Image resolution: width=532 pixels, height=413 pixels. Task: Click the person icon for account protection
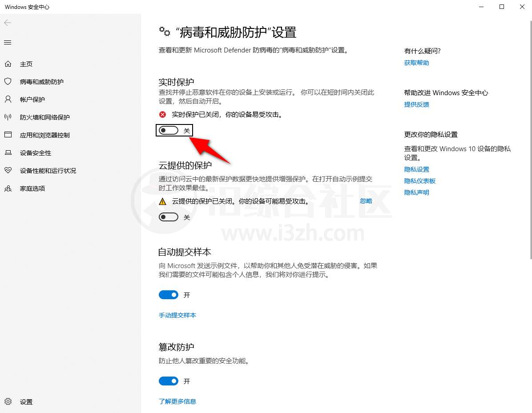click(8, 99)
